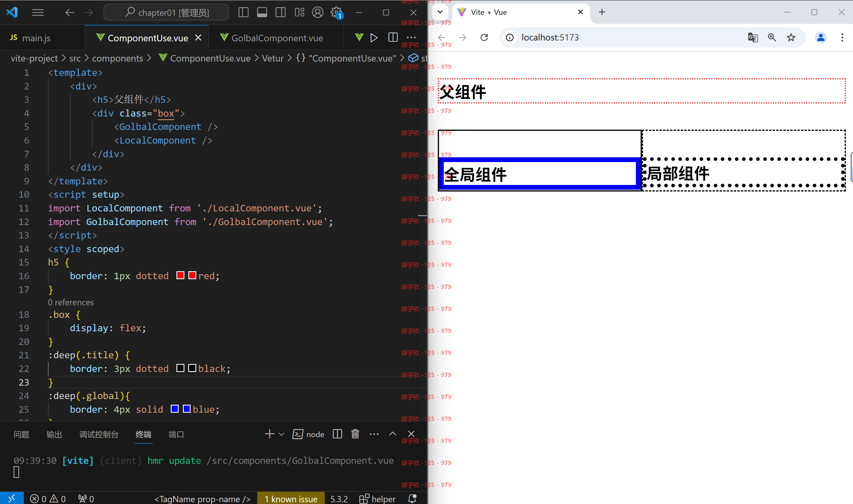853x504 pixels.
Task: Split the terminal pane
Action: point(337,434)
